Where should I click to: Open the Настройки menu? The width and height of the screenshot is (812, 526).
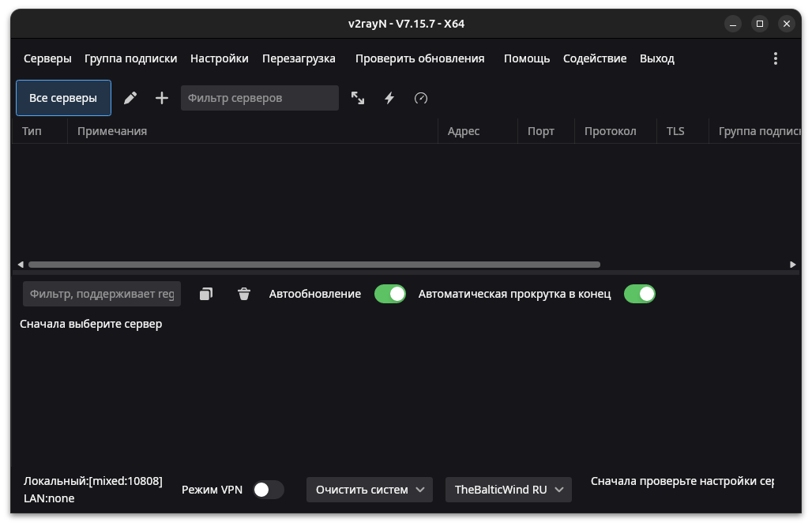[220, 58]
